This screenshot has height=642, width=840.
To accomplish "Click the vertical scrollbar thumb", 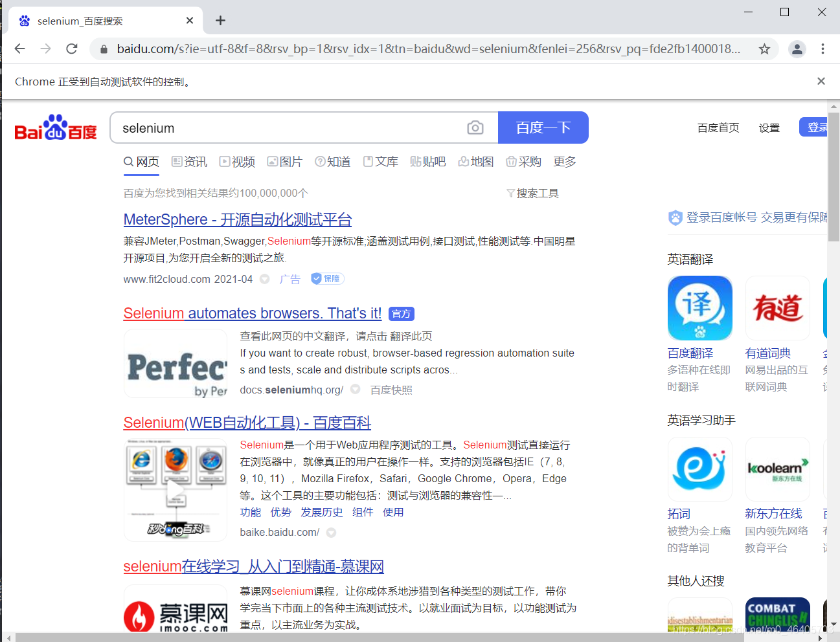I will click(834, 177).
